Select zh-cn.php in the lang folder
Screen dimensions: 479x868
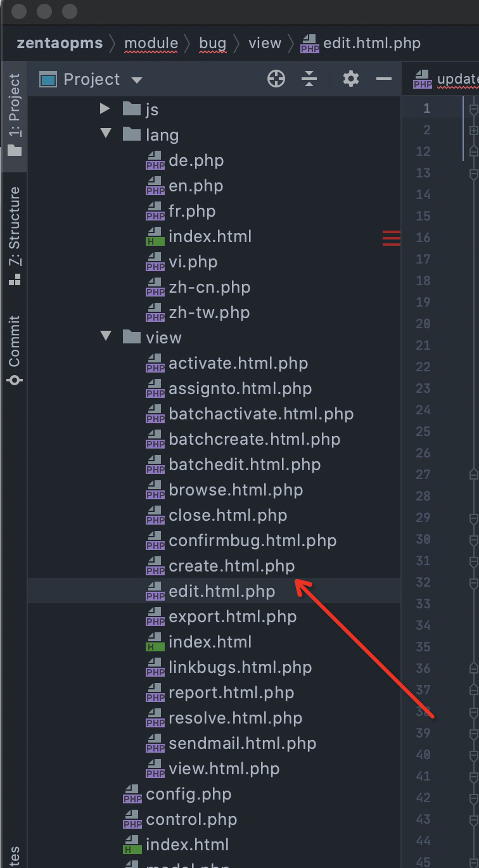[209, 287]
